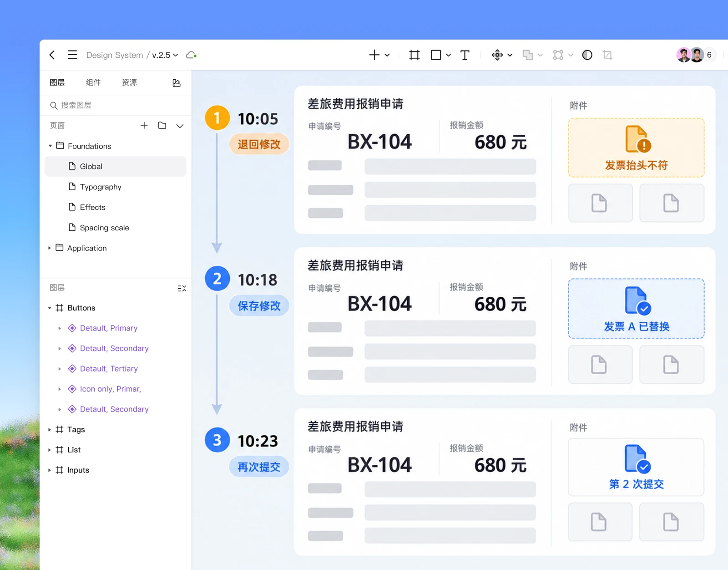Click the 再次提交 status tag
This screenshot has height=570, width=728.
259,467
